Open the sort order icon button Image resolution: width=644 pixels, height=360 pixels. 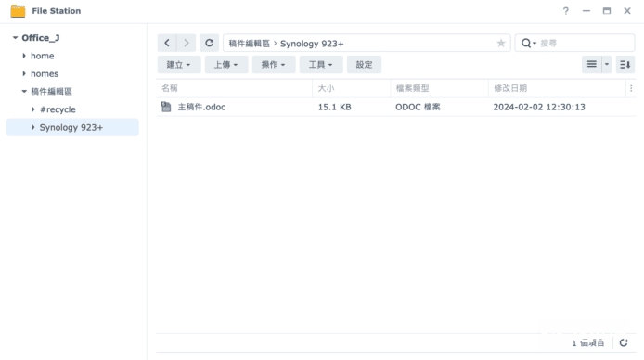(625, 64)
